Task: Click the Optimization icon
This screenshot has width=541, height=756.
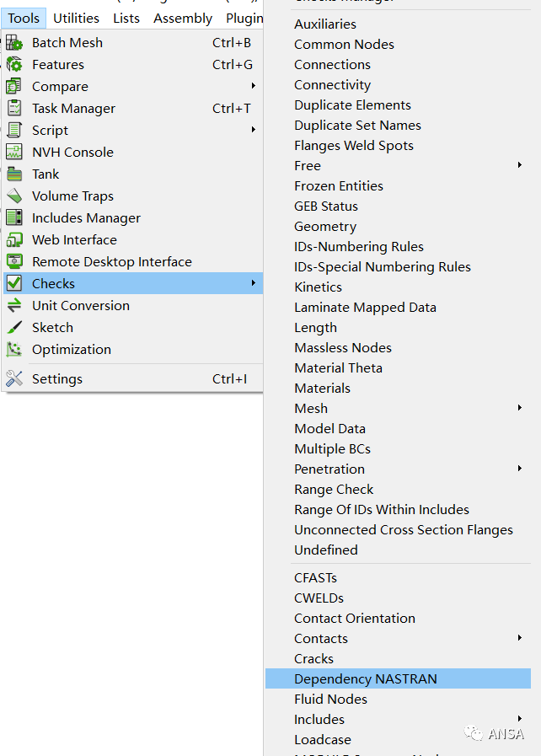Action: (14, 350)
